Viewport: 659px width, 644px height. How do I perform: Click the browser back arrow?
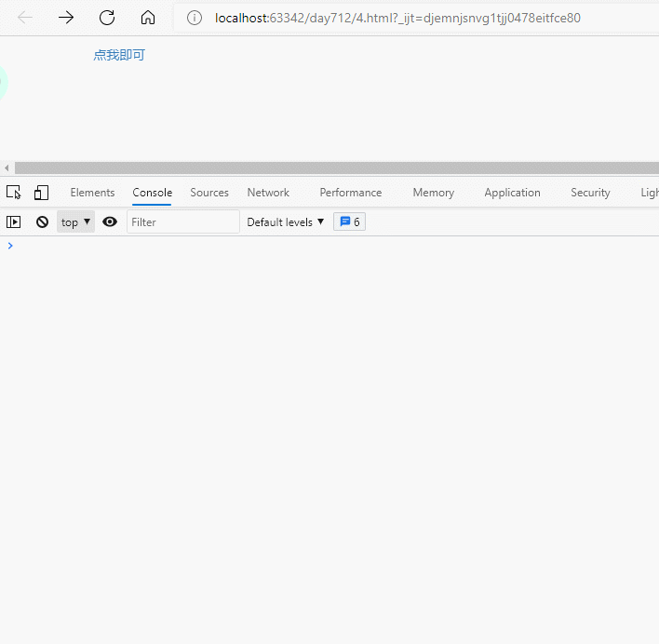(25, 18)
